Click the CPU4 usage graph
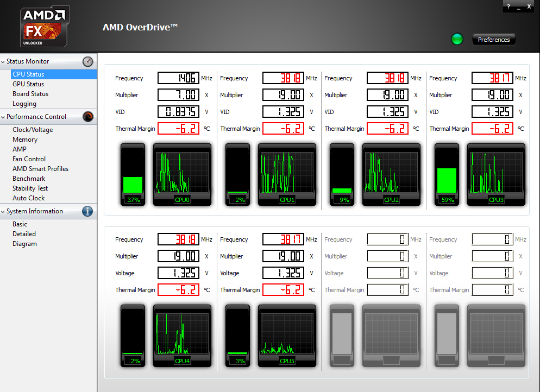This screenshot has height=392, width=540. (182, 336)
